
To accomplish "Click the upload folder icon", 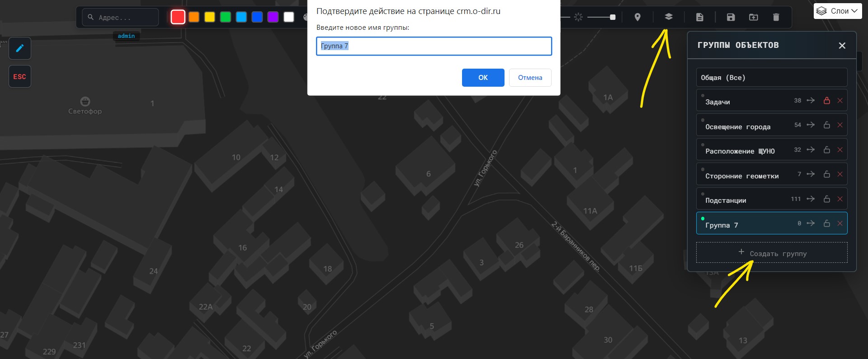I will coord(753,17).
